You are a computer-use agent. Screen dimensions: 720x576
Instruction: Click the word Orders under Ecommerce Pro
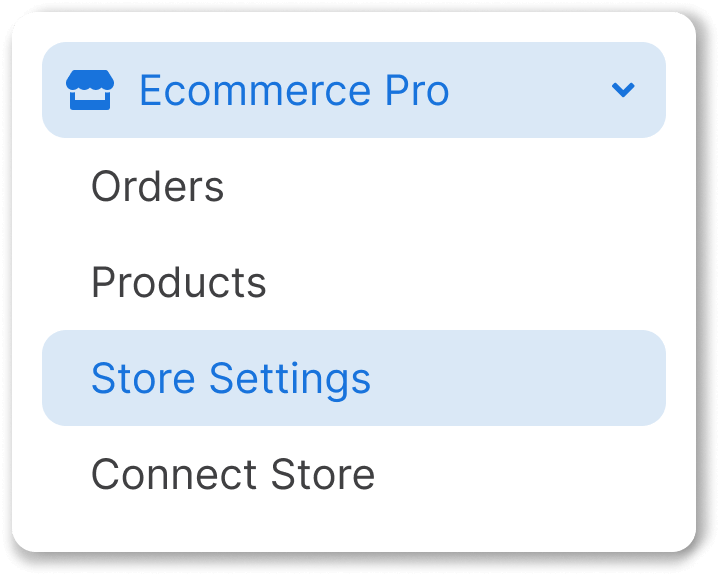coord(158,186)
